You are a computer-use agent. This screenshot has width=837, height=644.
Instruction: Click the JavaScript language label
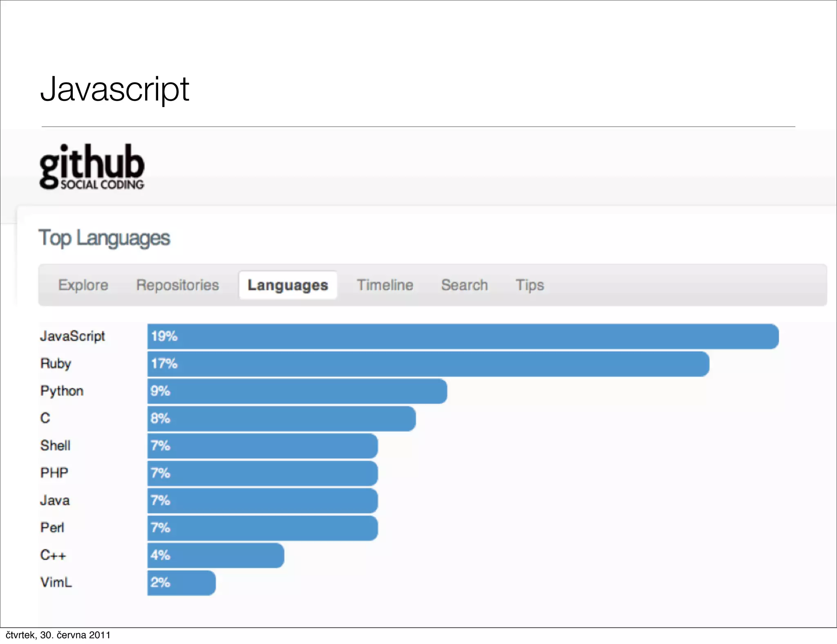tap(73, 336)
